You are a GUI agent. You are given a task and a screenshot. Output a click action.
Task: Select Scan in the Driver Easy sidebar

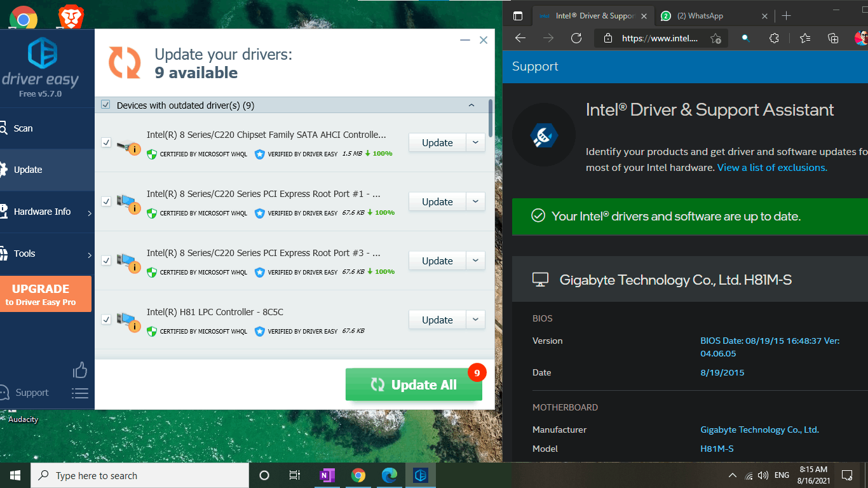click(22, 128)
